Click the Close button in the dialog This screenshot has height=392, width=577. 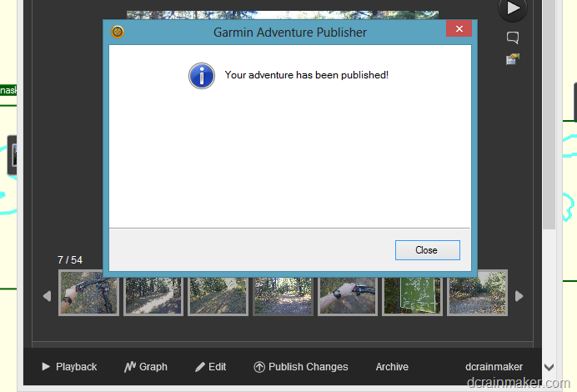427,250
